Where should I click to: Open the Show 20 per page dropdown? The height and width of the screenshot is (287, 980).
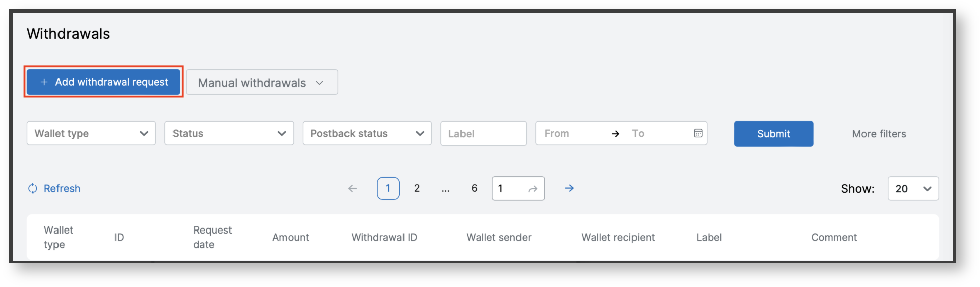click(x=912, y=189)
